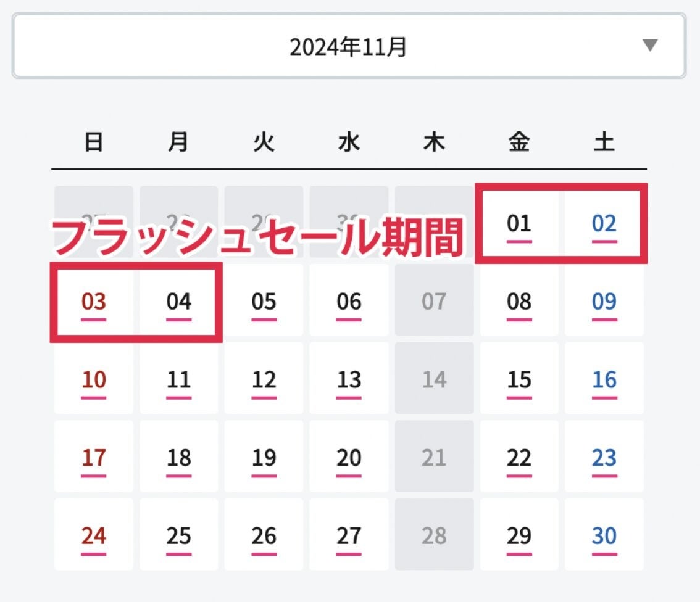Select Friday November 08

point(519,302)
